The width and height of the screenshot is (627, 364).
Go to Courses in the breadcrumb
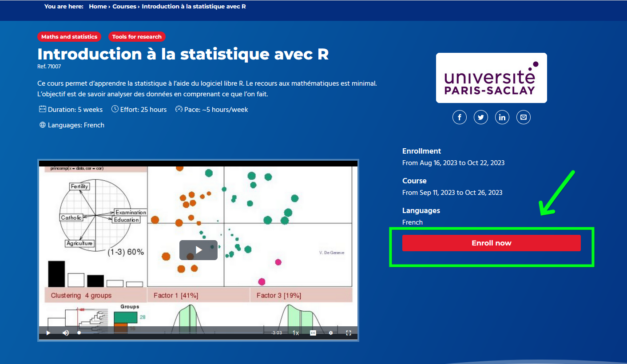pos(124,7)
